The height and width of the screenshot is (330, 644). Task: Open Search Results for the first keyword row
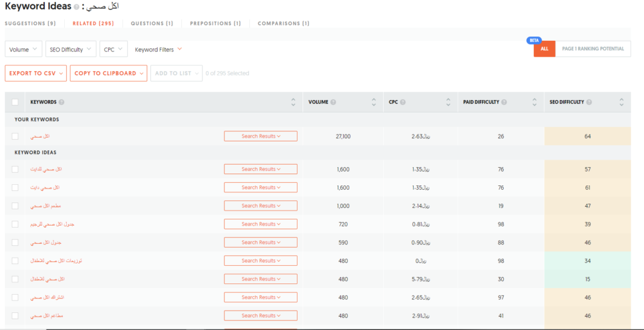[x=260, y=136]
